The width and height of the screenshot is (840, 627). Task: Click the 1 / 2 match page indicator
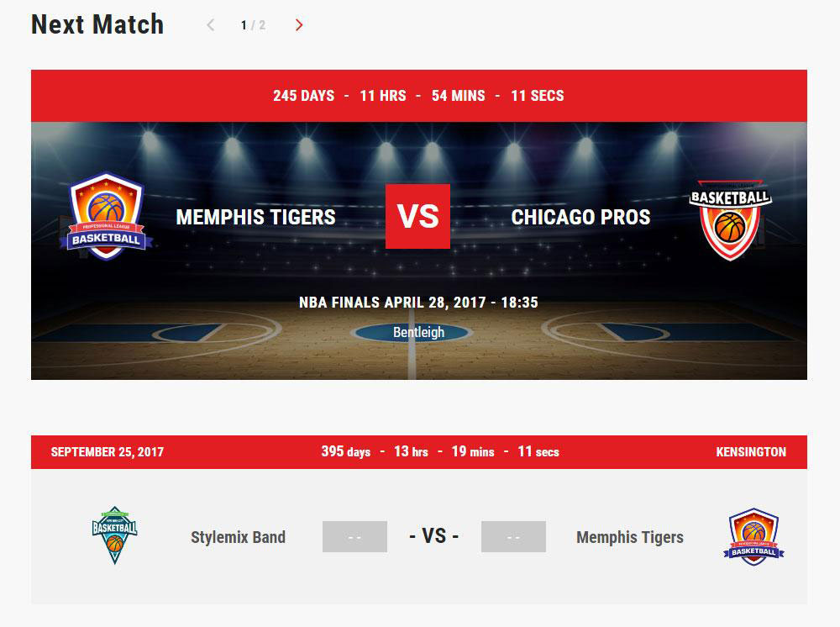pyautogui.click(x=253, y=25)
